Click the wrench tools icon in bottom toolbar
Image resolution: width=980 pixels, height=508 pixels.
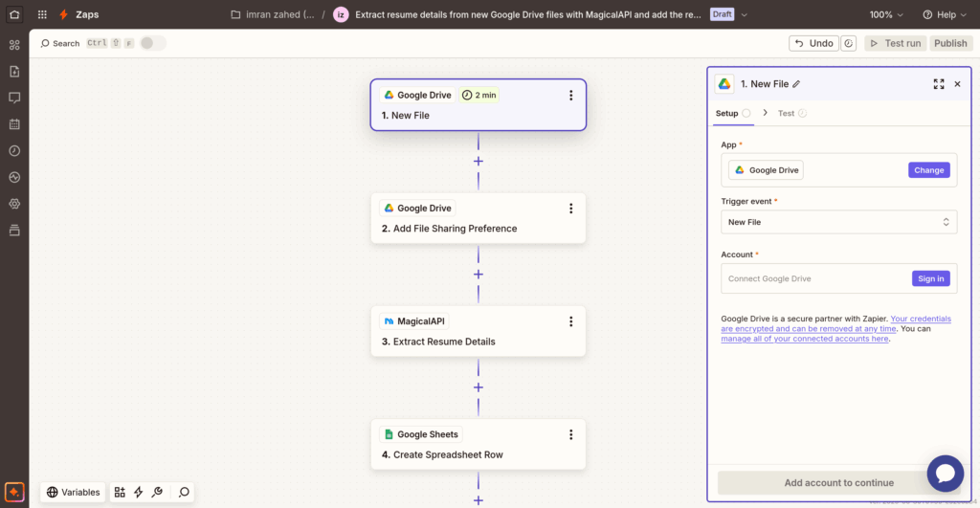157,493
